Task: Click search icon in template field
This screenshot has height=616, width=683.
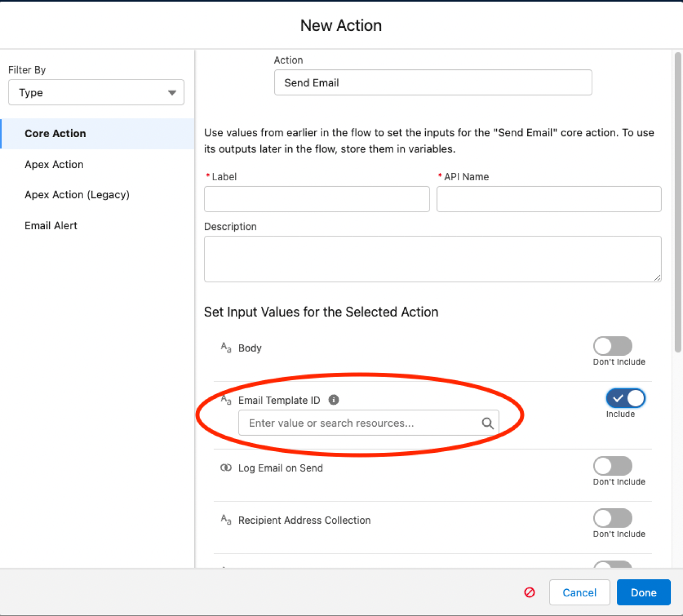Action: point(487,423)
